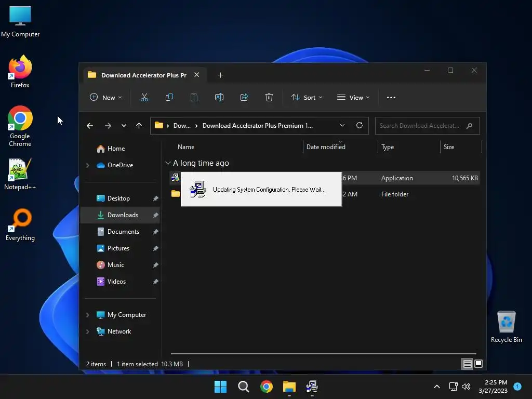Go up one folder with the up arrow

[139, 126]
